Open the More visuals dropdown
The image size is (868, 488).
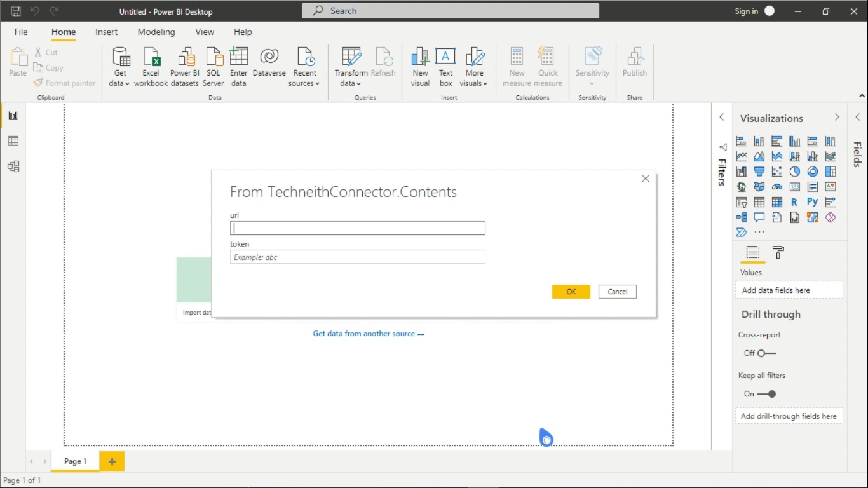474,66
